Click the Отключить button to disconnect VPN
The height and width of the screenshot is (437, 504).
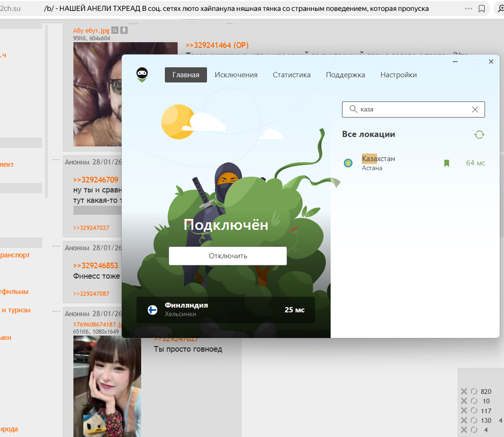pyautogui.click(x=228, y=256)
